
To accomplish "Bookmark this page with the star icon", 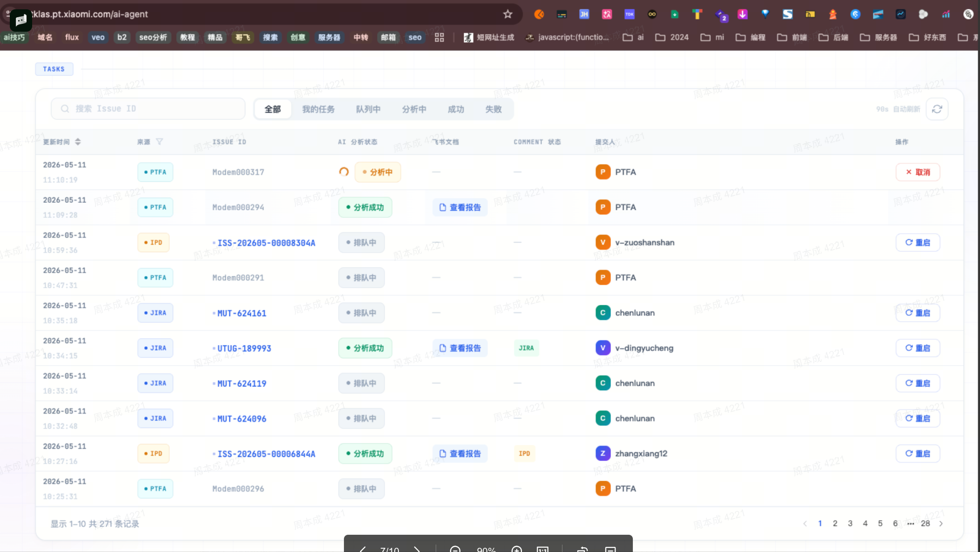I will pos(507,14).
